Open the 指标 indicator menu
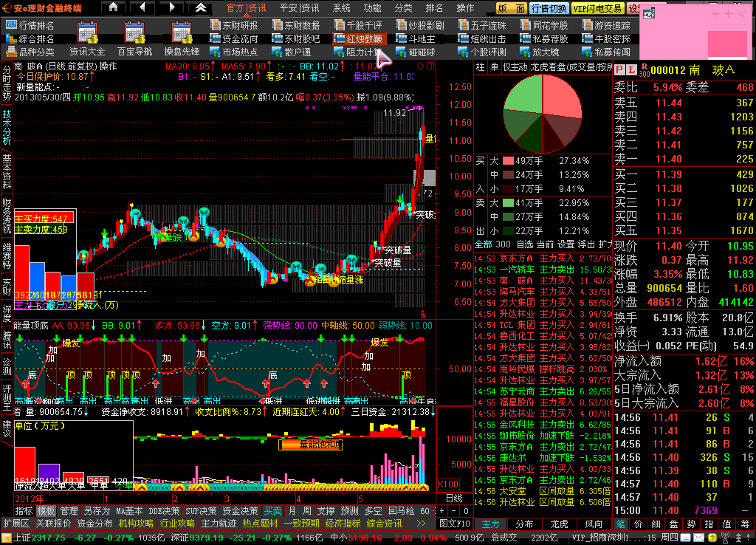Viewport: 756px width, 545px height. coord(24,511)
